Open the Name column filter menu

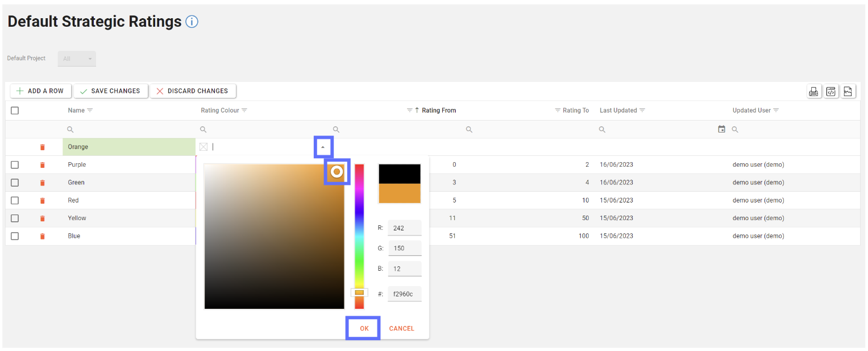pos(90,110)
